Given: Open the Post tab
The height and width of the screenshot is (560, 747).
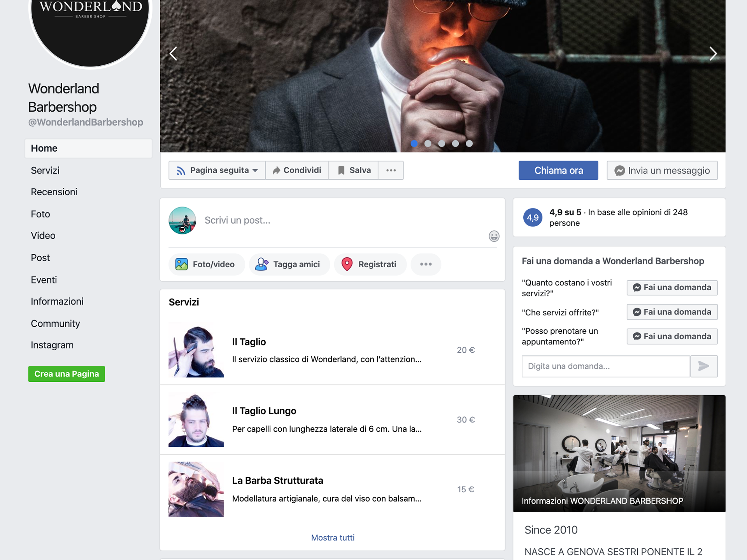Looking at the screenshot, I should click(40, 257).
